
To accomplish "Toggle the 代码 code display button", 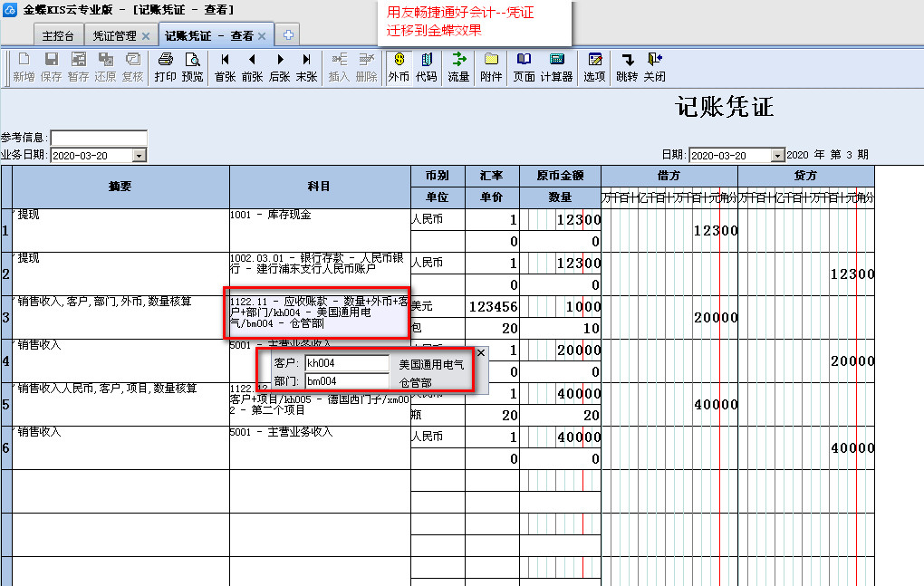I will 426,67.
